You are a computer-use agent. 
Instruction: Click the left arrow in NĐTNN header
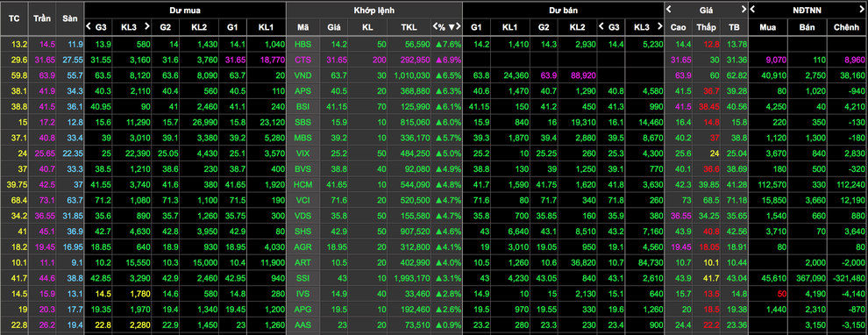[753, 9]
